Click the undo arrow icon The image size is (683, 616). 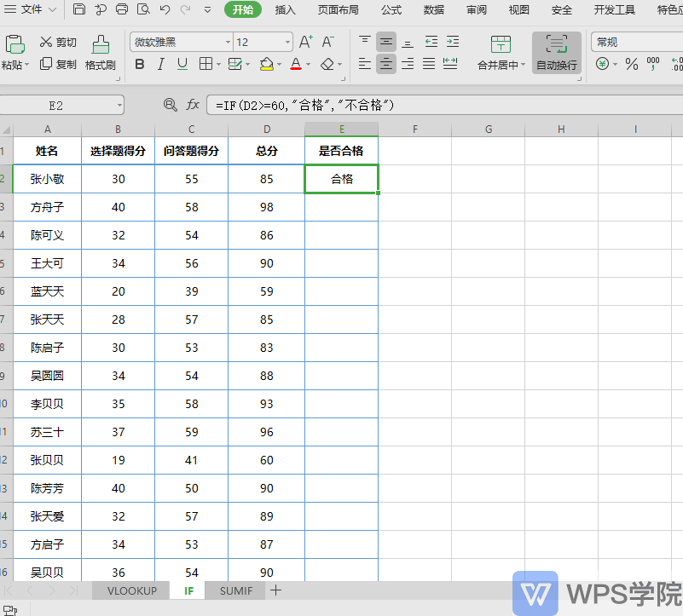click(165, 9)
